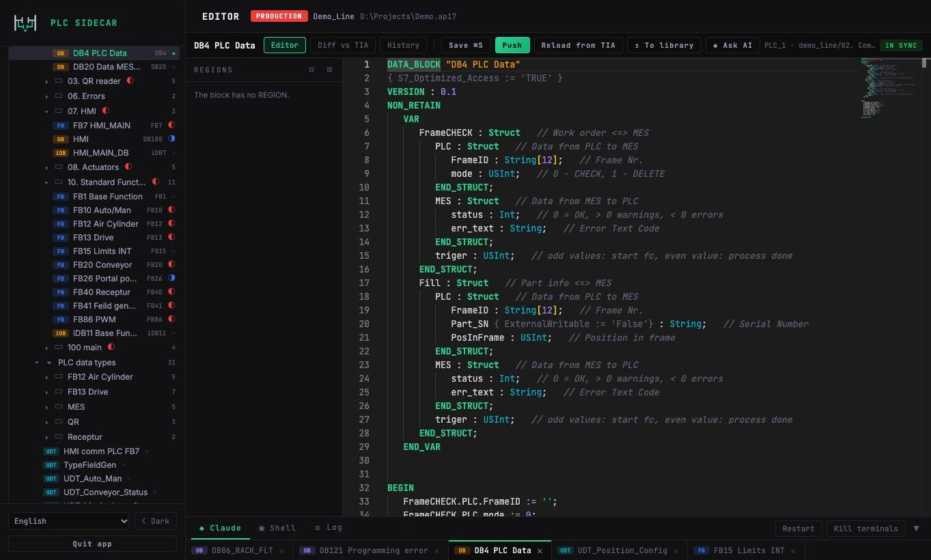Push the block to TIA

512,45
